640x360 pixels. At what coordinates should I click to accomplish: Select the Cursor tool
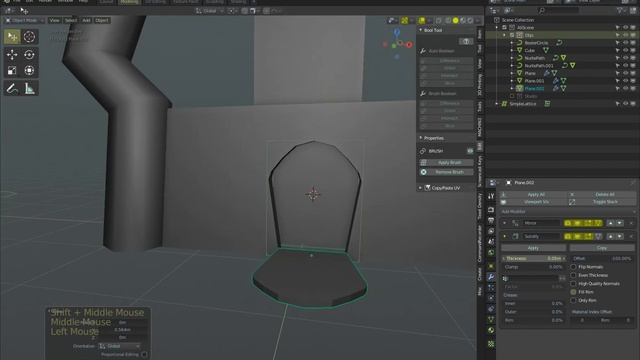[29, 37]
